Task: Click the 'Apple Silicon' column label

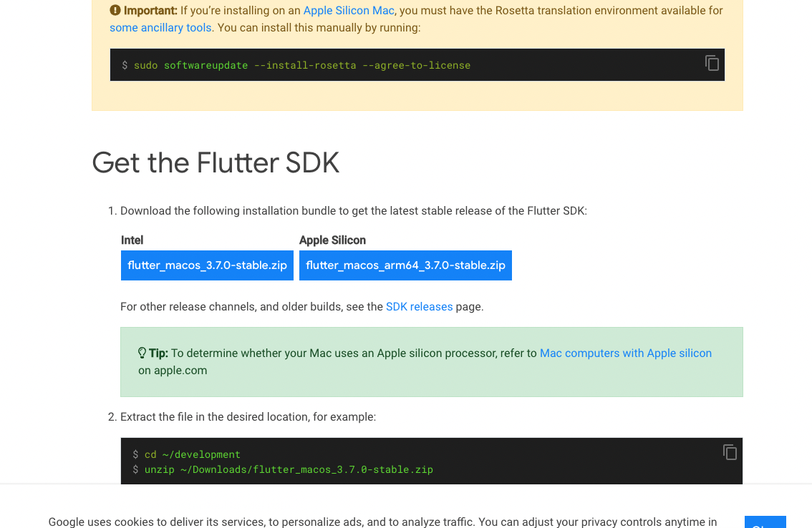Action: [x=332, y=240]
